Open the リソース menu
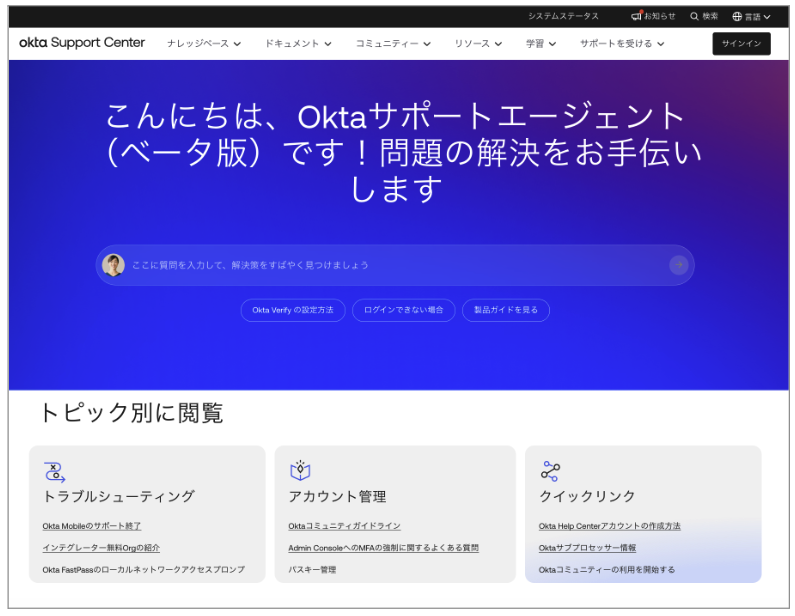 pos(478,44)
